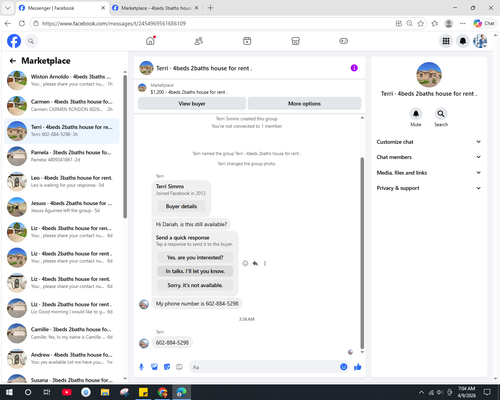Click the chat messages scrollbar
The height and width of the screenshot is (400, 500).
362,253
